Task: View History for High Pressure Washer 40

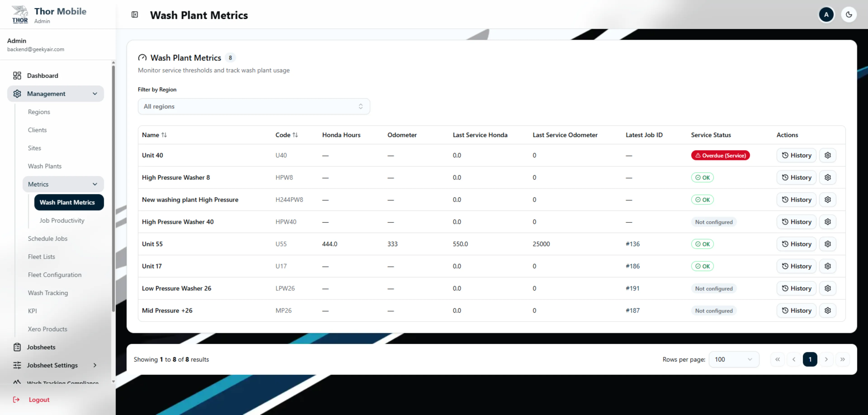Action: 796,222
